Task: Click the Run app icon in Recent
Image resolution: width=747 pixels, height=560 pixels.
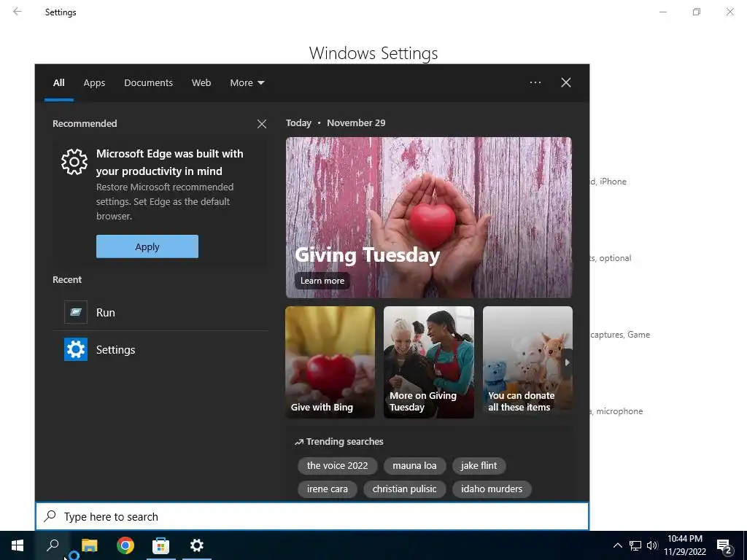Action: click(x=76, y=312)
